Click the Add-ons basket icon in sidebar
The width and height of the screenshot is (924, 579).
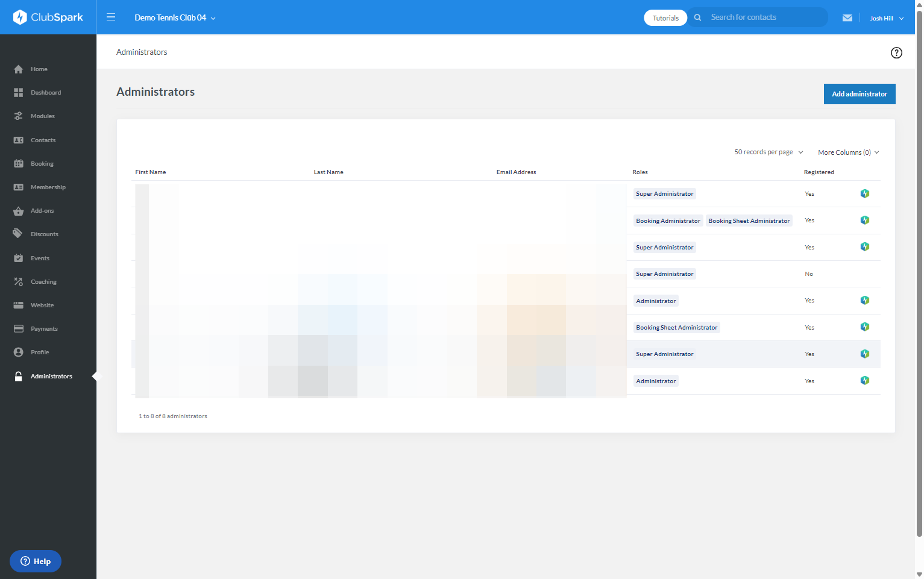19,211
